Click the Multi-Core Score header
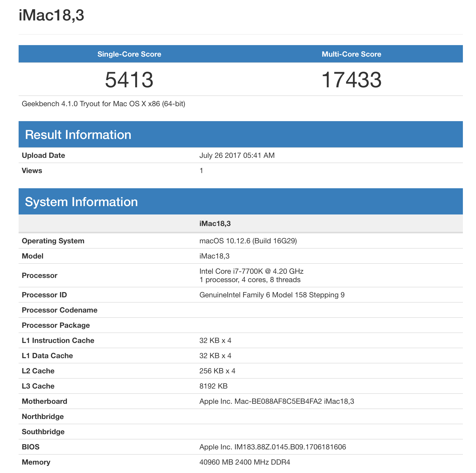This screenshot has height=473, width=476. point(351,54)
